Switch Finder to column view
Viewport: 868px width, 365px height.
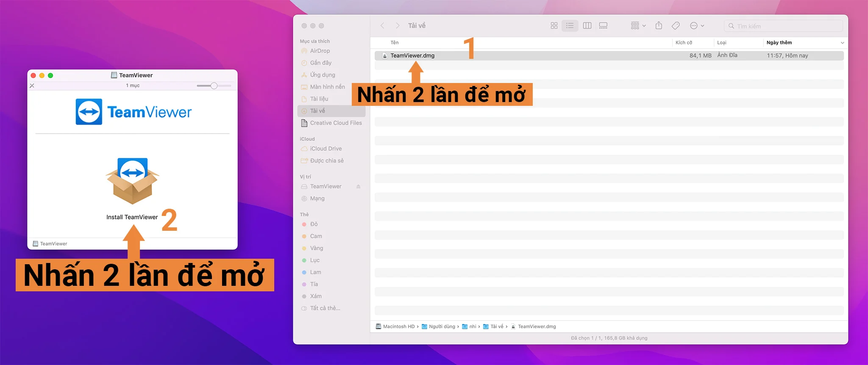(587, 26)
